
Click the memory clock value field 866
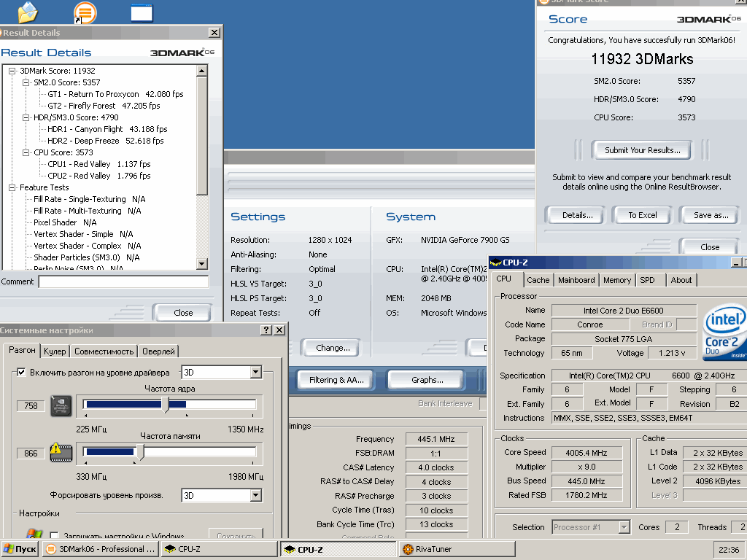tap(31, 454)
